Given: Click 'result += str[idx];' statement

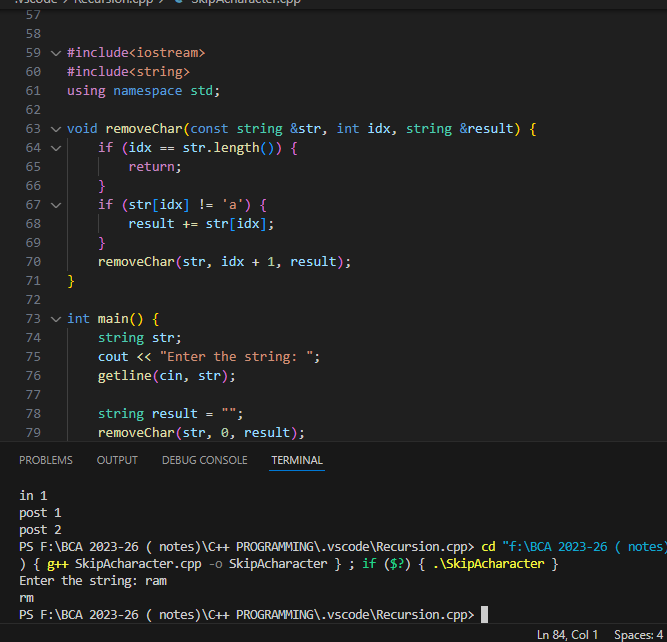Looking at the screenshot, I should (x=201, y=224).
